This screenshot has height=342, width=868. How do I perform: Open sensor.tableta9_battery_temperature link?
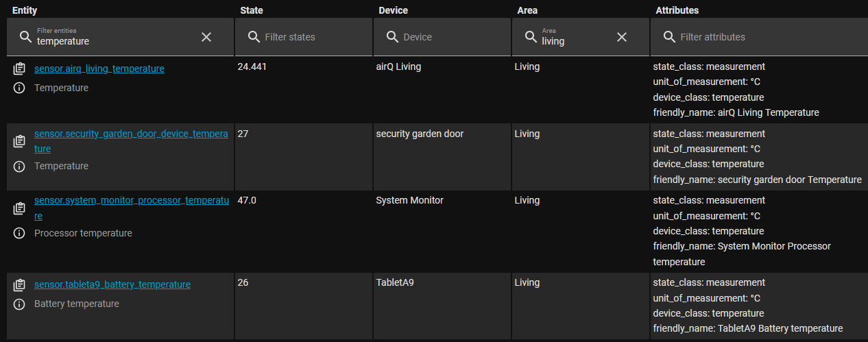[x=112, y=284]
